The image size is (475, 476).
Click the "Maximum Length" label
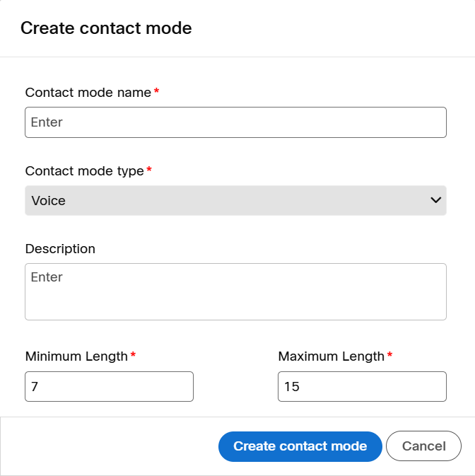click(331, 356)
